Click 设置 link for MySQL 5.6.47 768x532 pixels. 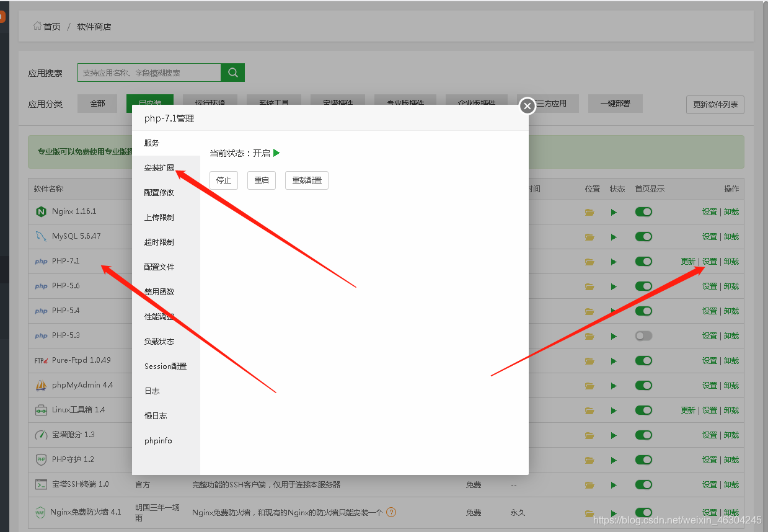pyautogui.click(x=710, y=237)
